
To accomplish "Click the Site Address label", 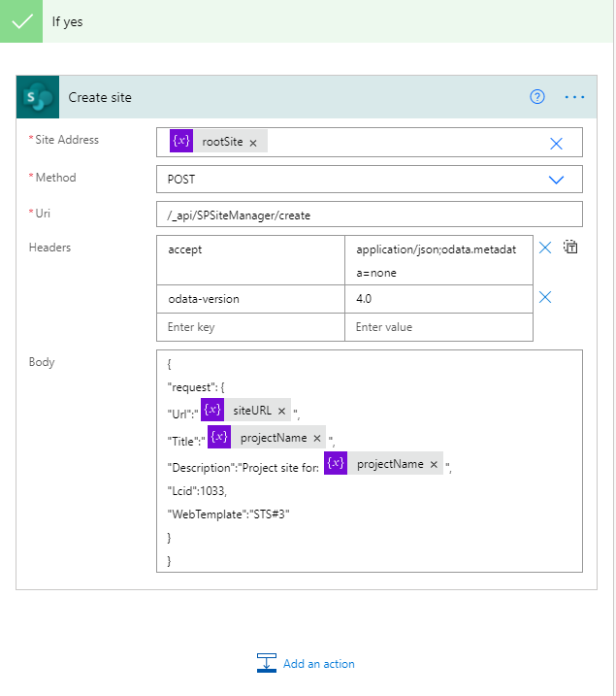I will pos(67,140).
